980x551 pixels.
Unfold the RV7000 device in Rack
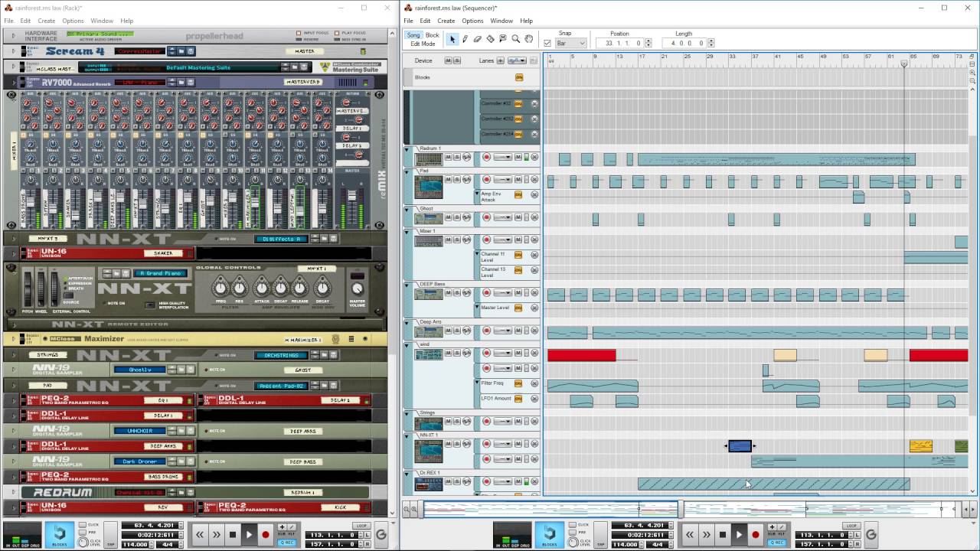coord(13,82)
